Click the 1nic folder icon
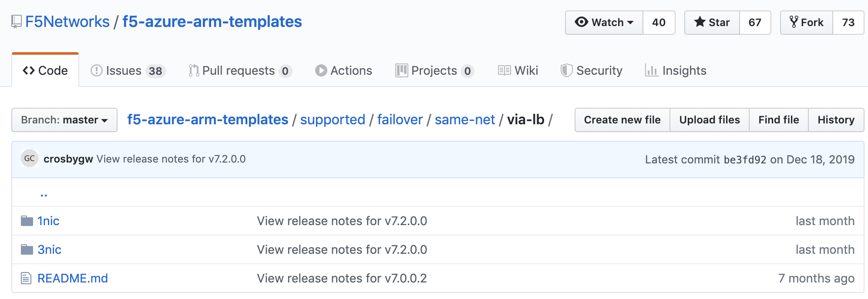 point(27,221)
